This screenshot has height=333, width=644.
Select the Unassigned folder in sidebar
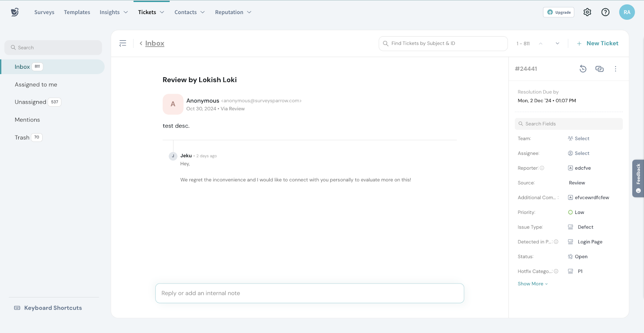tap(31, 102)
